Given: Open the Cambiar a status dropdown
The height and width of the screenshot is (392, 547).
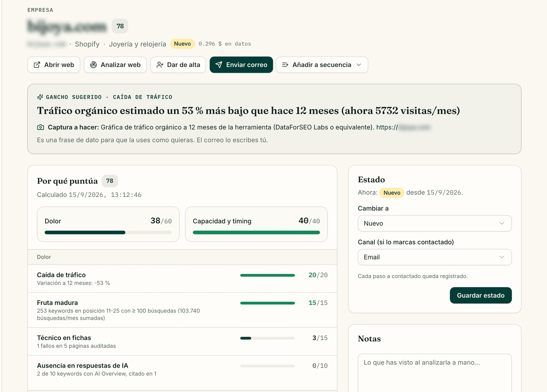Looking at the screenshot, I should (x=435, y=224).
